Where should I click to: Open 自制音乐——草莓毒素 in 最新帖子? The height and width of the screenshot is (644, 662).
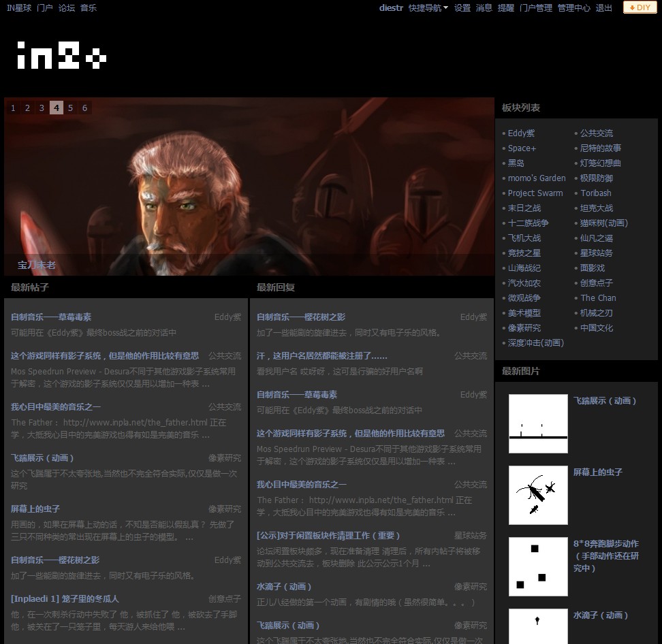[51, 317]
